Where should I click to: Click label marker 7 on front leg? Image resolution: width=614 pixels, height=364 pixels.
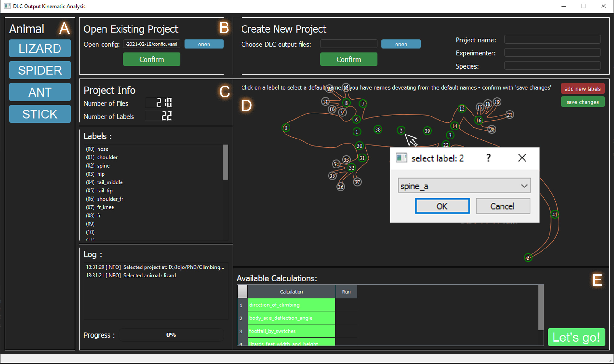(x=363, y=104)
